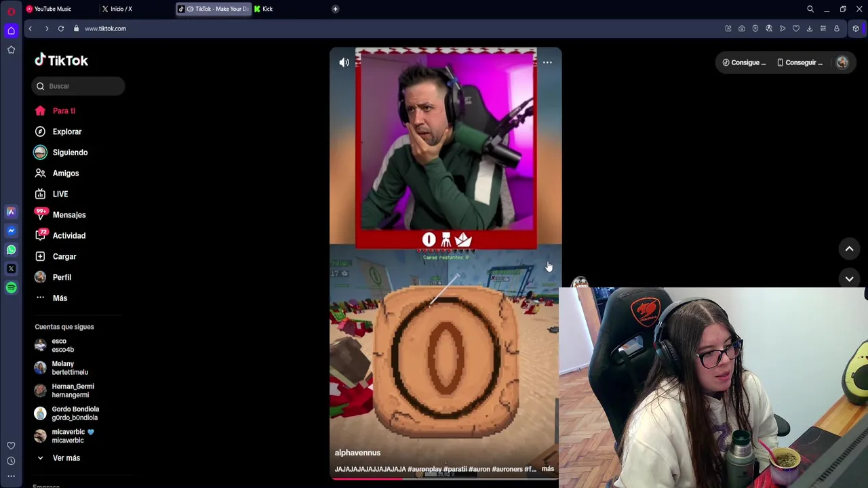
Task: Open browser downloads icon
Action: (810, 28)
